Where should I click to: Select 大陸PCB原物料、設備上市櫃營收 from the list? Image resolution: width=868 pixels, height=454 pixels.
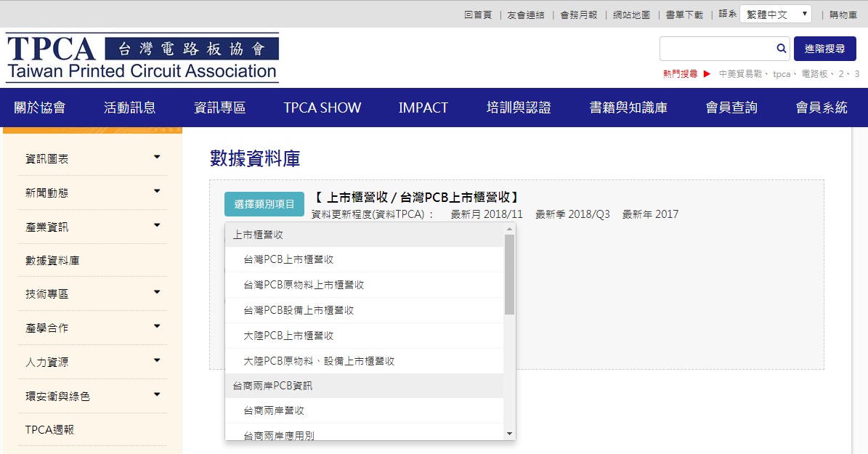coord(364,361)
